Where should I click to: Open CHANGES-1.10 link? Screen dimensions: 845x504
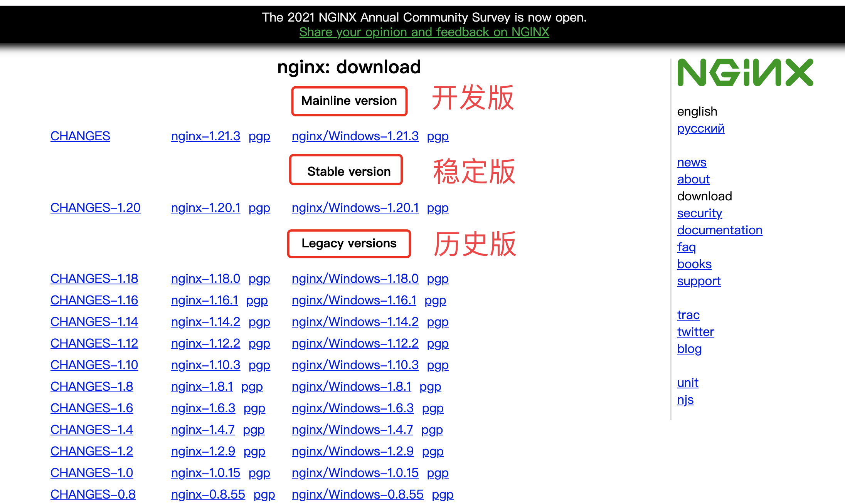coord(94,365)
